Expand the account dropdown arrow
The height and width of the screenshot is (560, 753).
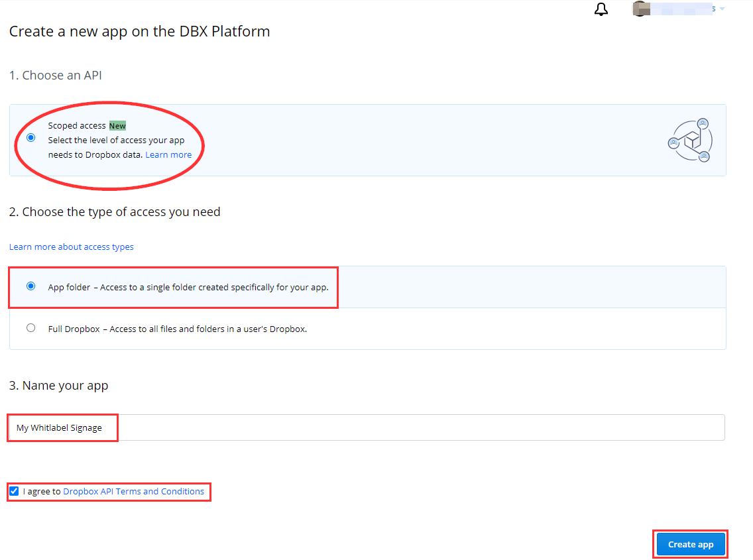point(722,9)
